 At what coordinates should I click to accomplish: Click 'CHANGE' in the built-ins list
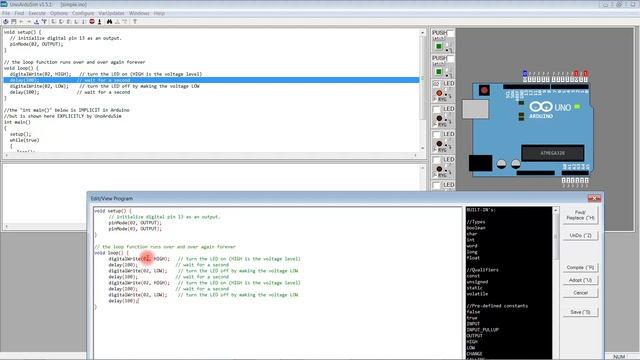475,354
